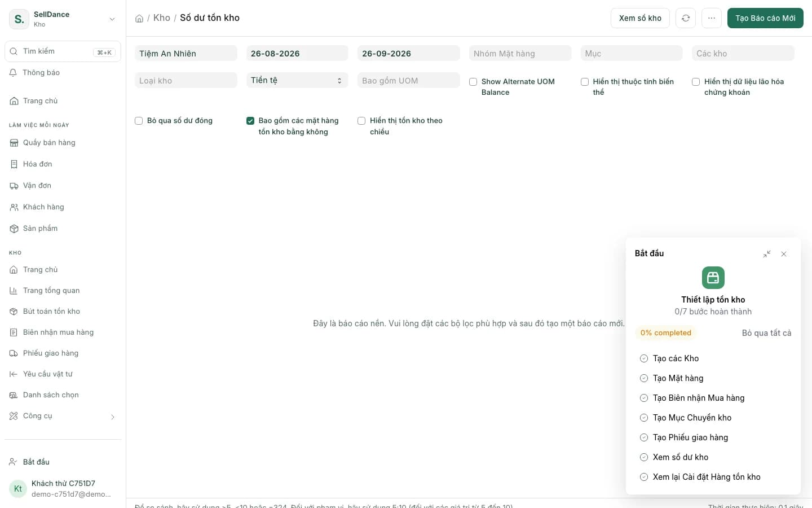
Task: Click the home breadcrumb icon
Action: (139, 18)
